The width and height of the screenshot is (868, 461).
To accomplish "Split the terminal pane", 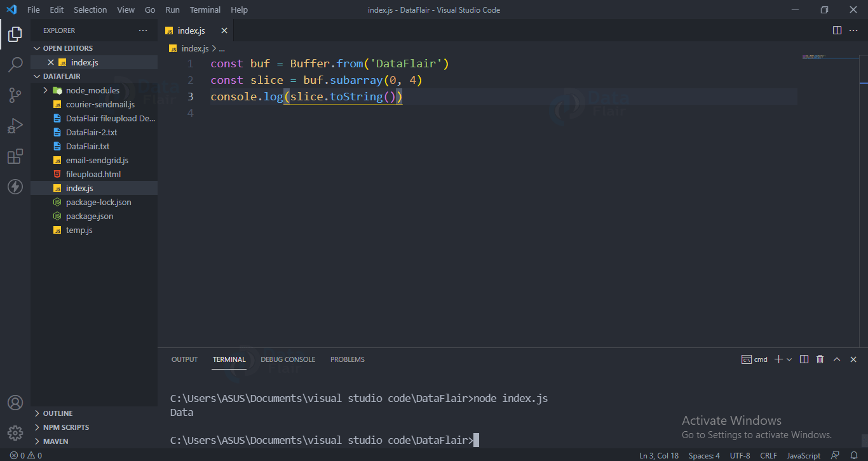I will coord(804,359).
